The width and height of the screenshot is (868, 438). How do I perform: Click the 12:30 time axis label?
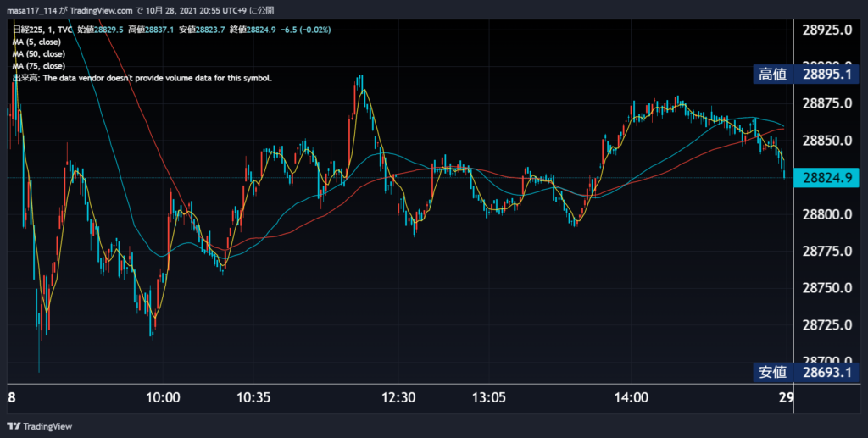pyautogui.click(x=398, y=397)
